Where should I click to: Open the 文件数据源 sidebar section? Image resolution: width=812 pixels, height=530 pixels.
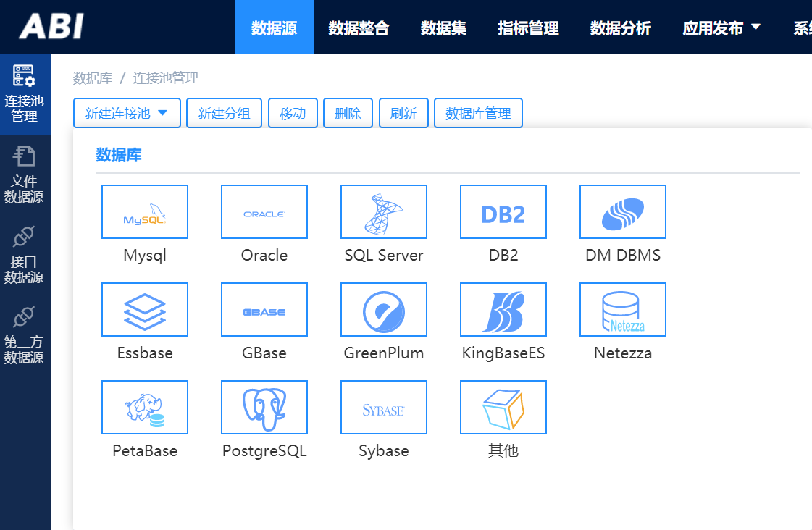[25, 175]
